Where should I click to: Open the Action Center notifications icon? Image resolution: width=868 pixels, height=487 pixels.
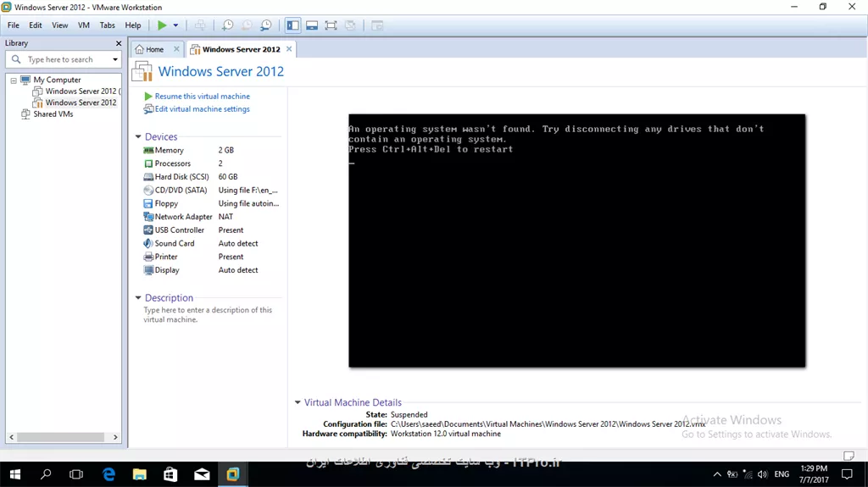847,474
